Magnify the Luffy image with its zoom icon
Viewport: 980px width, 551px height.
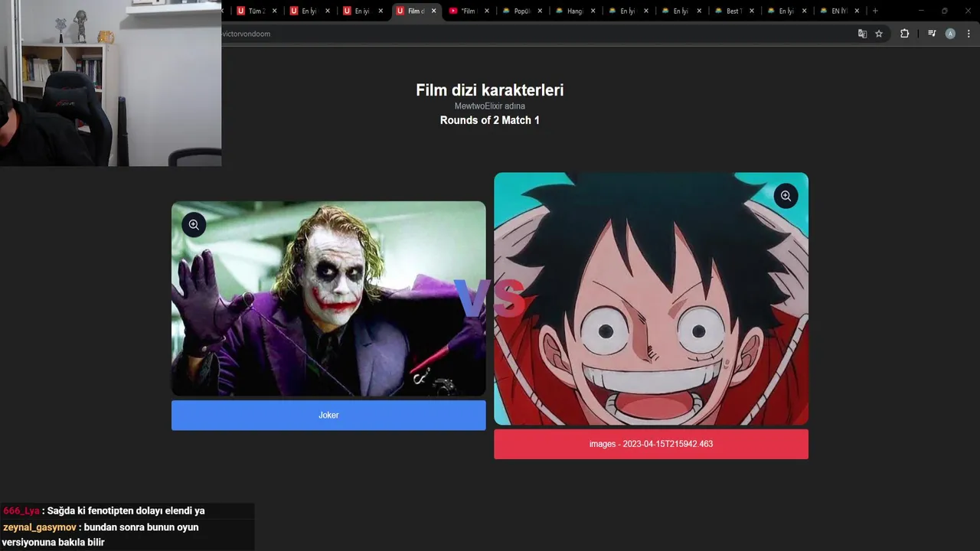click(786, 197)
